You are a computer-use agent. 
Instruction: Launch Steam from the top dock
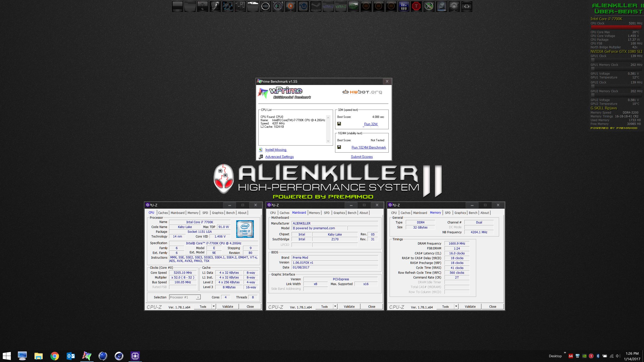(x=316, y=7)
